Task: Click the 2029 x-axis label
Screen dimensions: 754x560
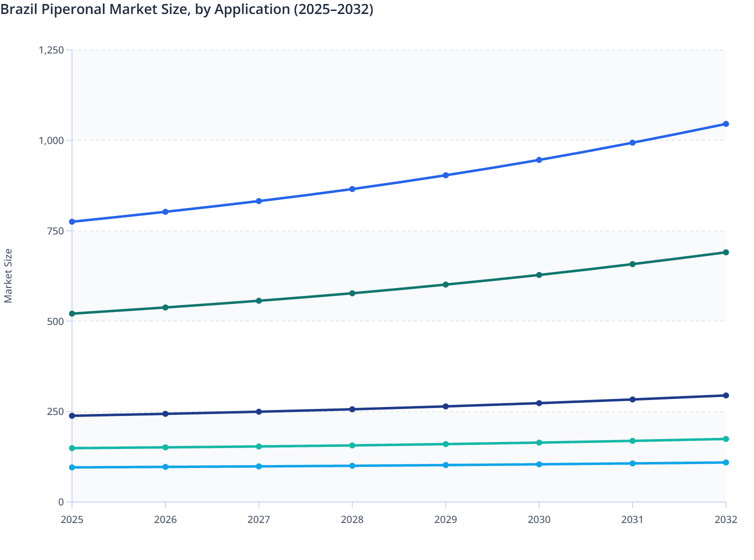Action: (x=445, y=519)
